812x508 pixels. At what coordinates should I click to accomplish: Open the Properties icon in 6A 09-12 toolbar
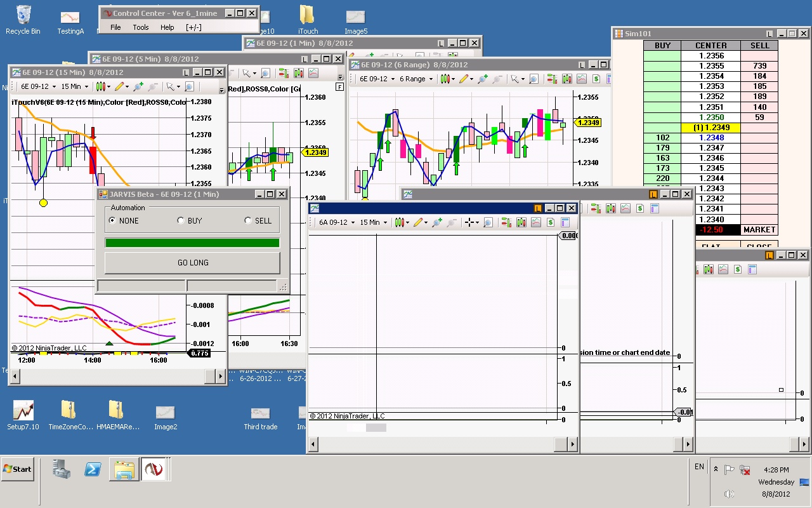(565, 222)
